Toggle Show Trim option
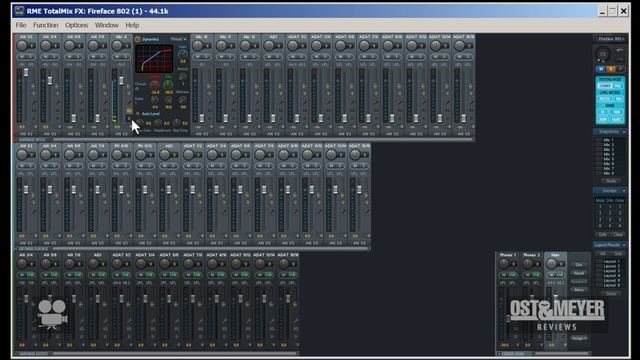 tap(617, 112)
